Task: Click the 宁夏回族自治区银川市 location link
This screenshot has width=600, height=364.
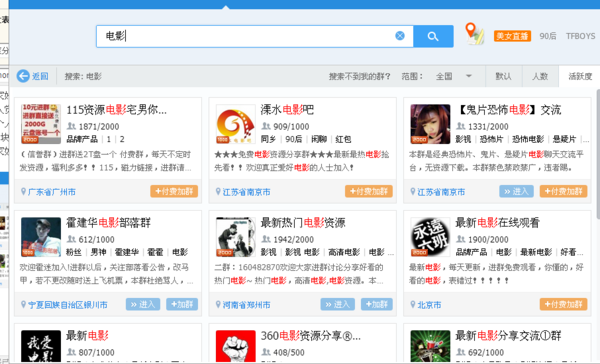Action: (x=67, y=305)
